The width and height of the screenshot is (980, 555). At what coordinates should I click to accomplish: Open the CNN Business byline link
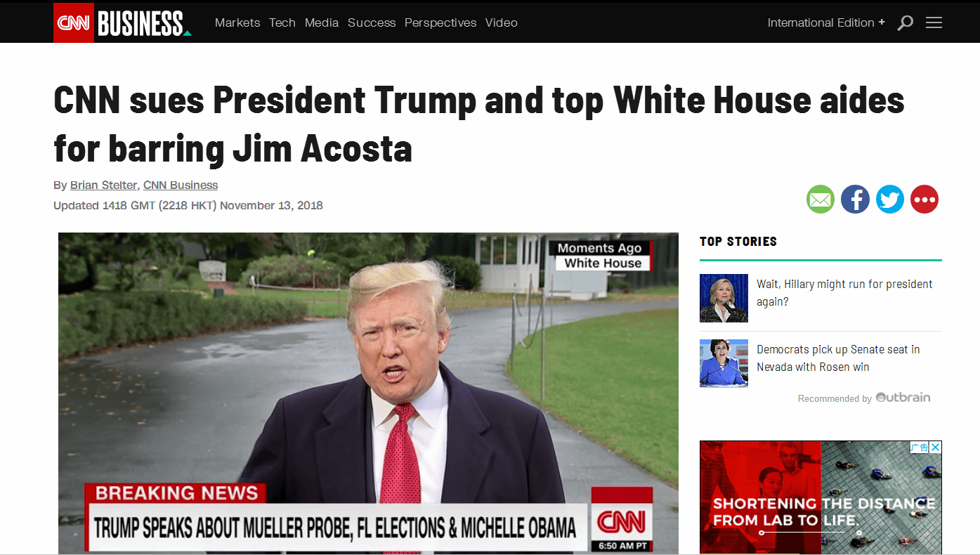pos(181,185)
